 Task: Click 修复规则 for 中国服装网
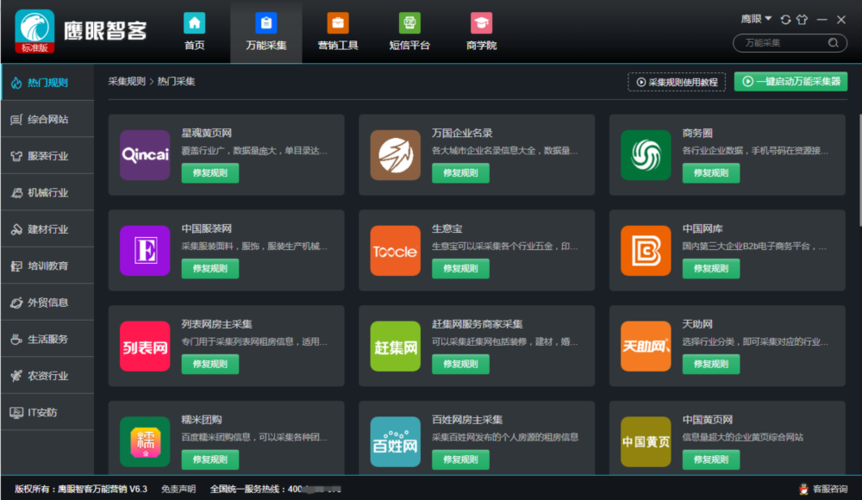coord(210,269)
